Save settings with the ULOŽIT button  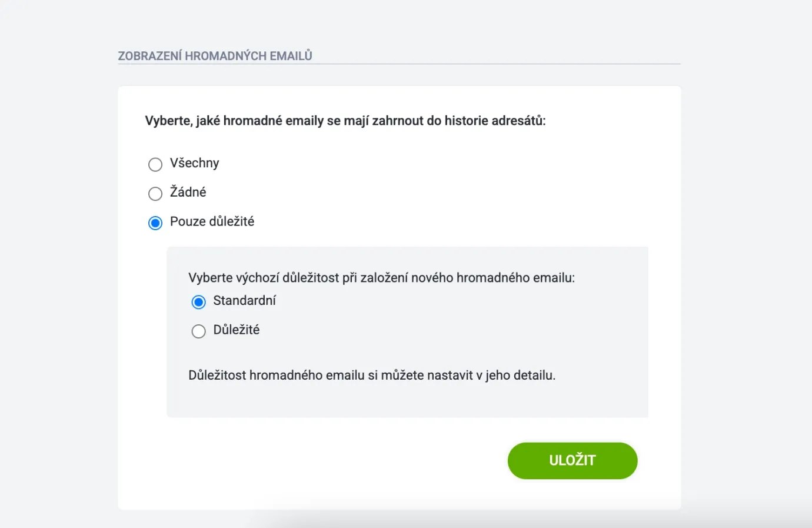pos(572,460)
